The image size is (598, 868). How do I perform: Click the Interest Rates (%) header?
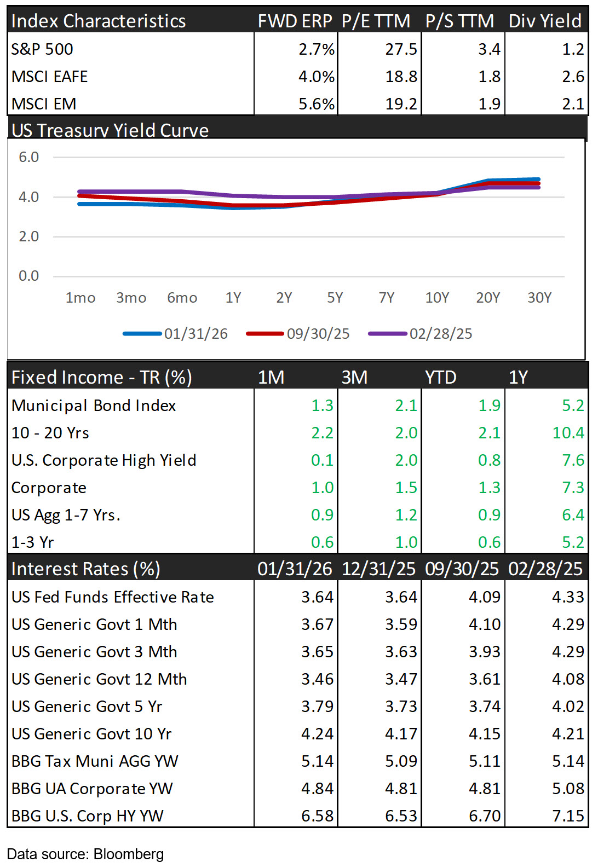pyautogui.click(x=85, y=569)
